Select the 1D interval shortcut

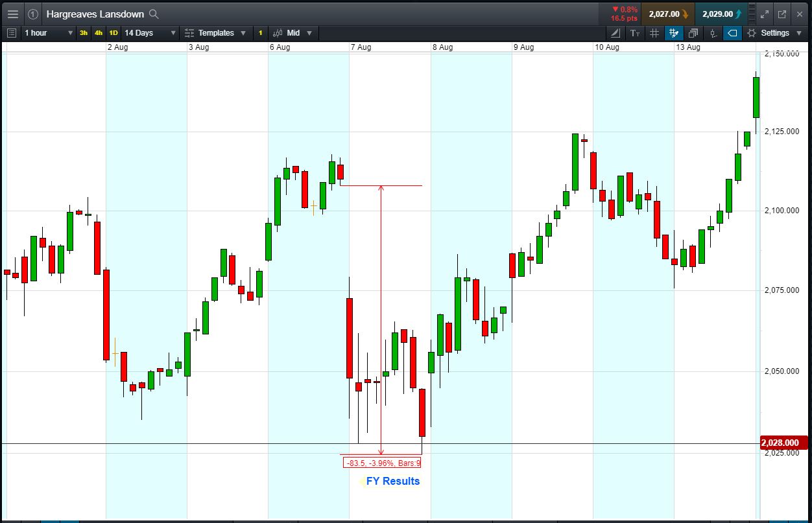[x=113, y=32]
